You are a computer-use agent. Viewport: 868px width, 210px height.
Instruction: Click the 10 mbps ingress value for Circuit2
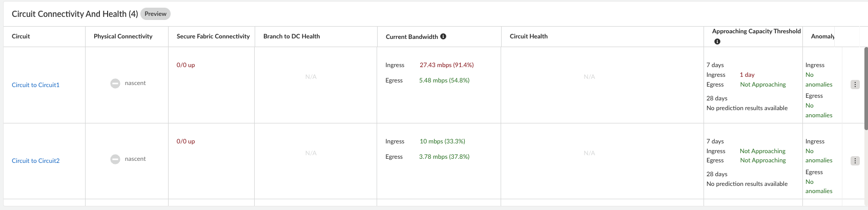(442, 141)
